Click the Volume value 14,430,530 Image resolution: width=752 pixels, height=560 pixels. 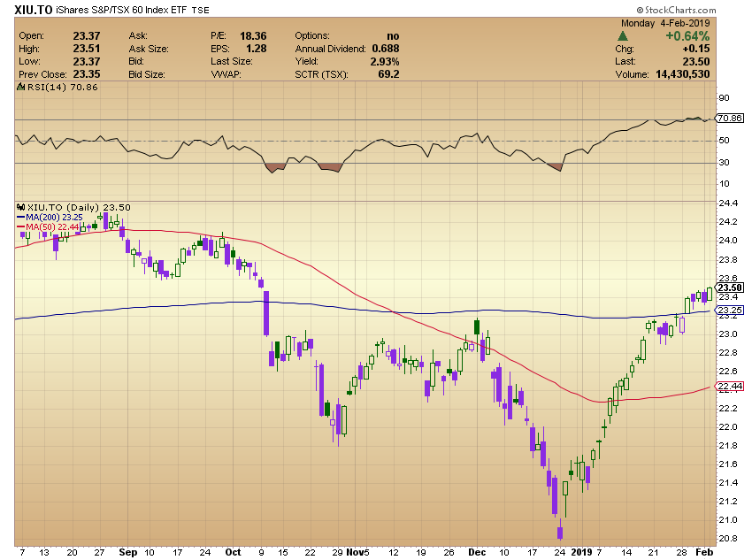coord(682,74)
